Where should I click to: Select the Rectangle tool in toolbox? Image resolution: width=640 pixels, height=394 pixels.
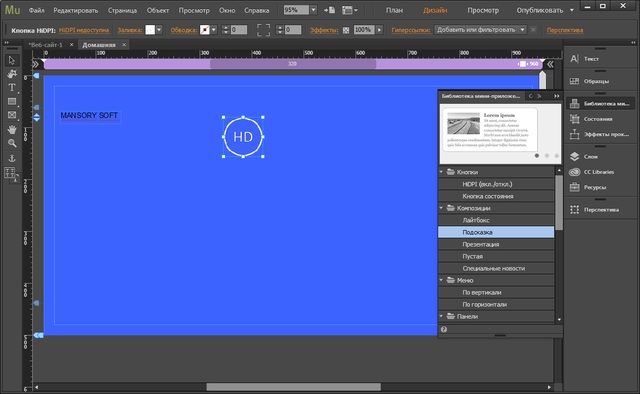(x=12, y=101)
